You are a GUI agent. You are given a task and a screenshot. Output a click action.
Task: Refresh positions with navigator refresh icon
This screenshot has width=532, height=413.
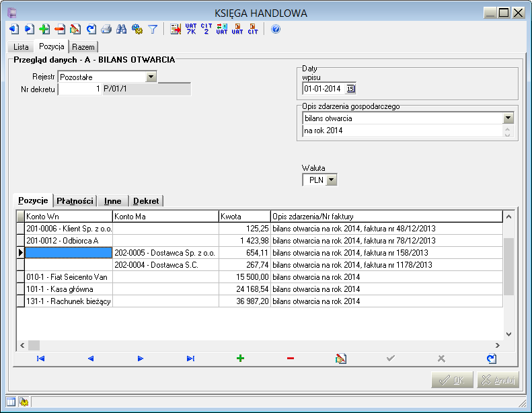click(x=491, y=359)
